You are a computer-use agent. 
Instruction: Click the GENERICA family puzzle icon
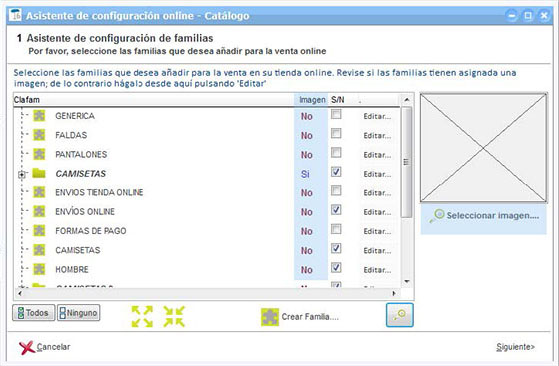tap(39, 116)
